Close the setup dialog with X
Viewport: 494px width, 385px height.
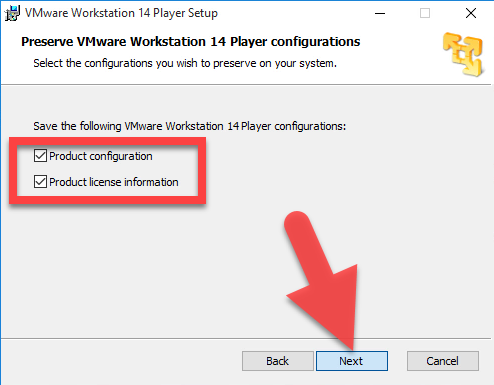point(471,13)
